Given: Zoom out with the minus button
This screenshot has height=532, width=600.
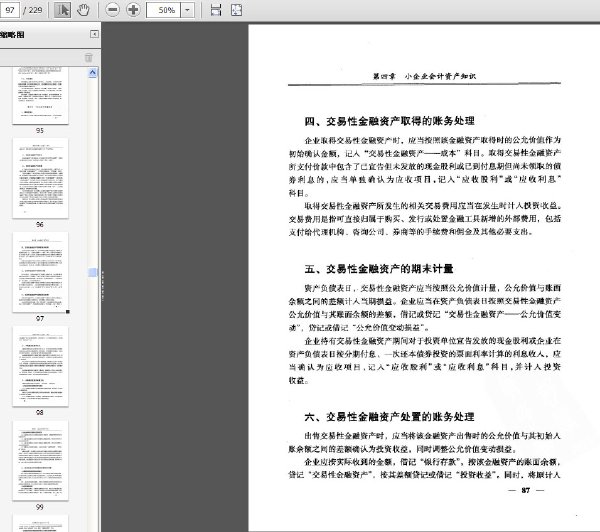Looking at the screenshot, I should [x=112, y=10].
